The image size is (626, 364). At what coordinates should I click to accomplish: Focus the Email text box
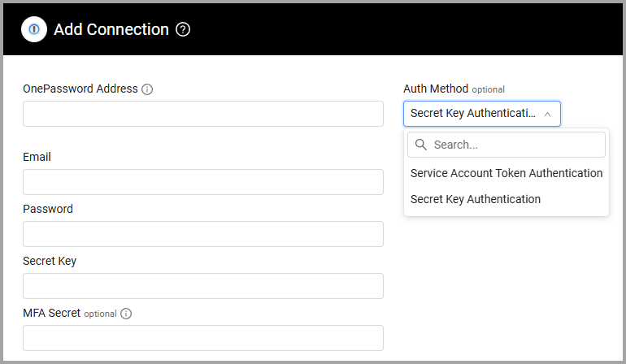coord(202,182)
